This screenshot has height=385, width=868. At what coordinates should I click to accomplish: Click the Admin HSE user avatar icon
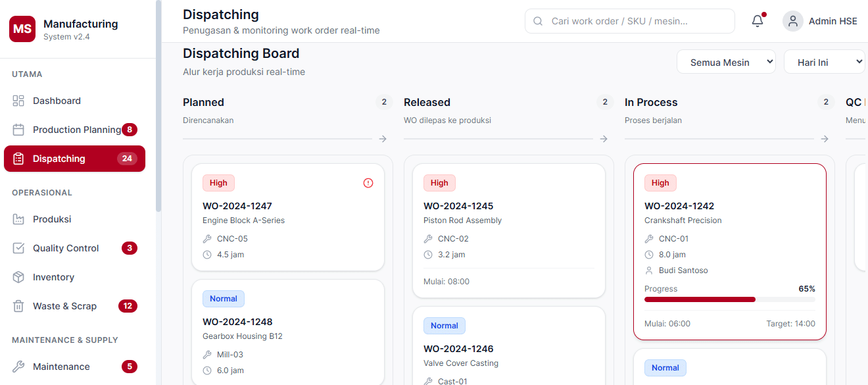(x=793, y=21)
